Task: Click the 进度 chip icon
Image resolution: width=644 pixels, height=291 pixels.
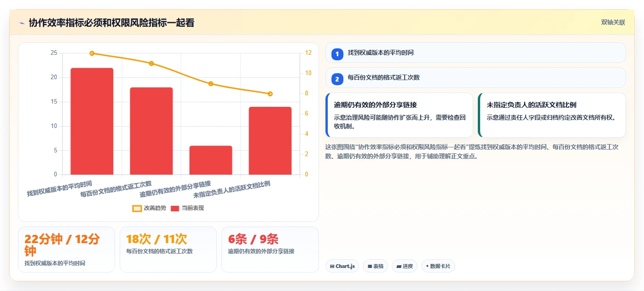Action: pyautogui.click(x=399, y=266)
